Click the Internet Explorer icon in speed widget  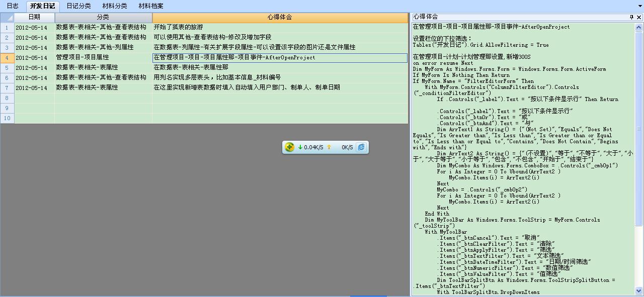(361, 147)
